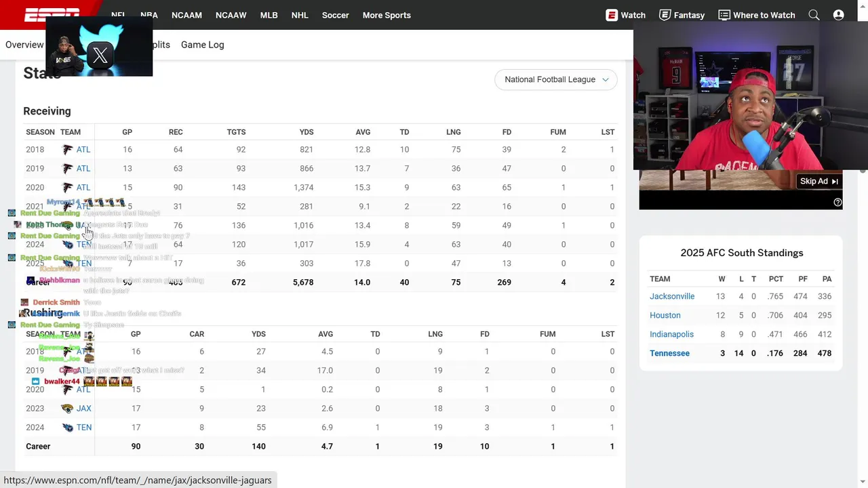This screenshot has width=868, height=488.
Task: Click the ad info question mark icon
Action: click(837, 202)
